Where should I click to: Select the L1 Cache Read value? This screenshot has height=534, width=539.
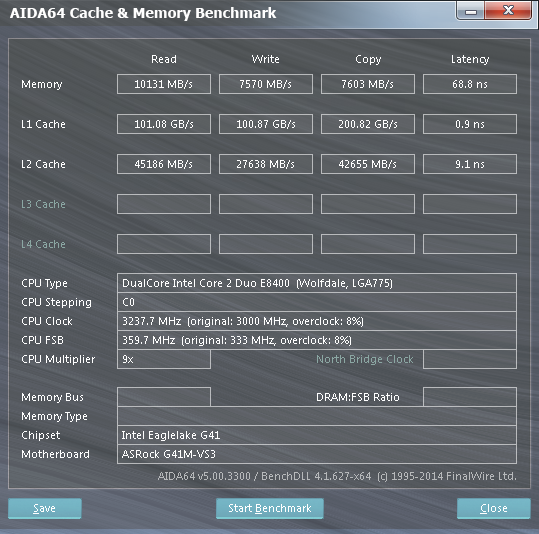pyautogui.click(x=164, y=124)
